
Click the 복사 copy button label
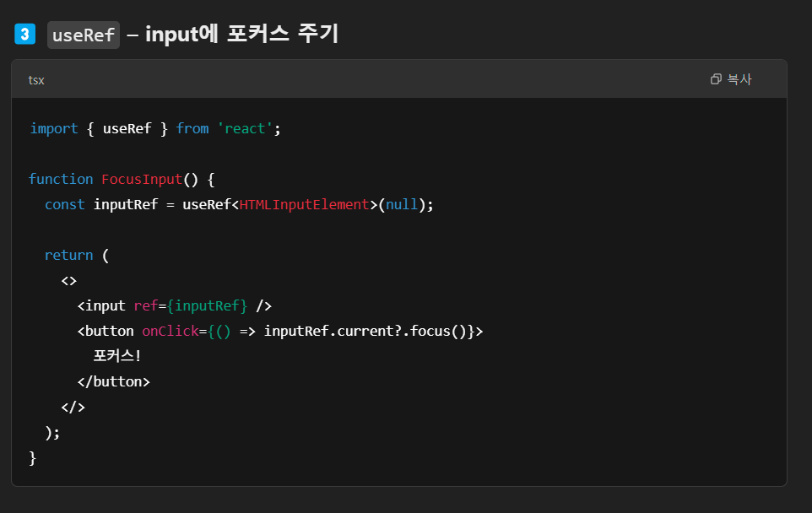[739, 79]
